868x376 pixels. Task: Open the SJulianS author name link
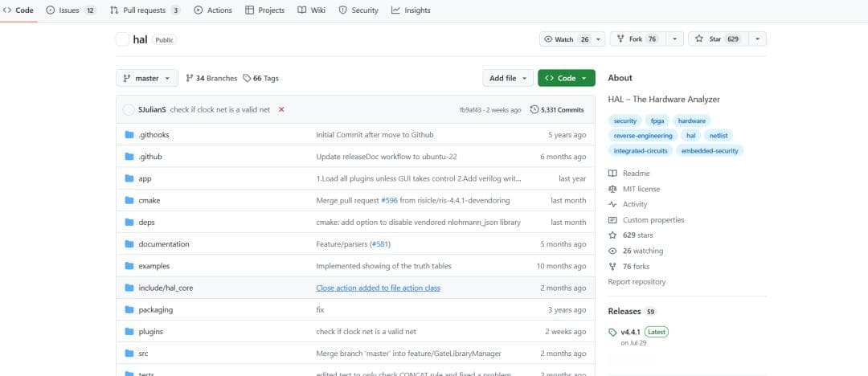coord(152,109)
